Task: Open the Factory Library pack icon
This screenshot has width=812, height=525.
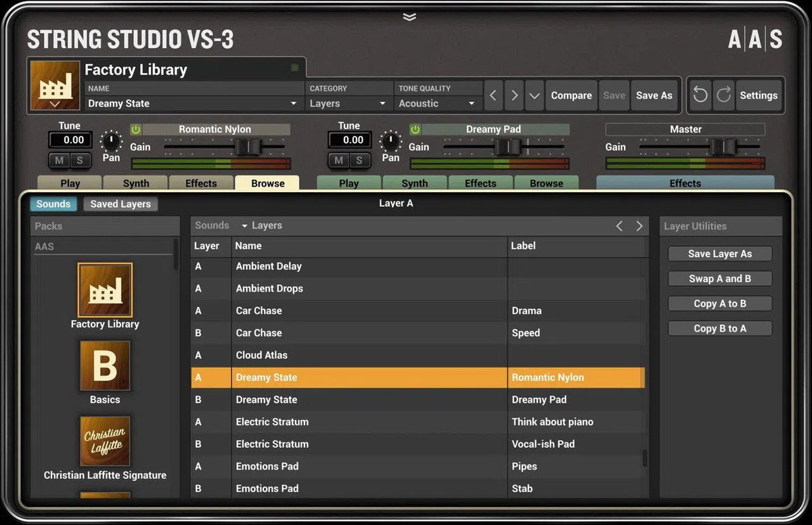Action: [x=105, y=290]
